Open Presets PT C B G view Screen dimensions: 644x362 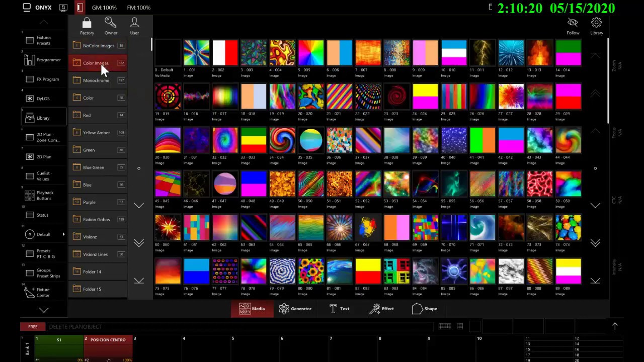pos(43,253)
